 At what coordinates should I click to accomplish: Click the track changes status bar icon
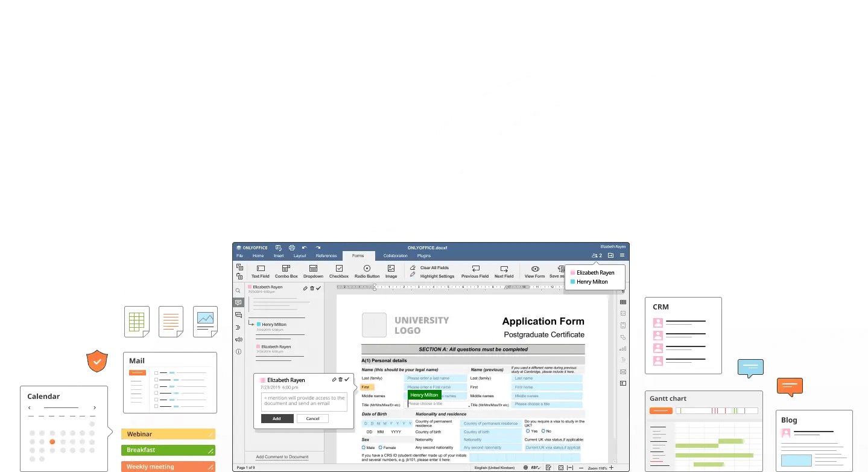549,468
